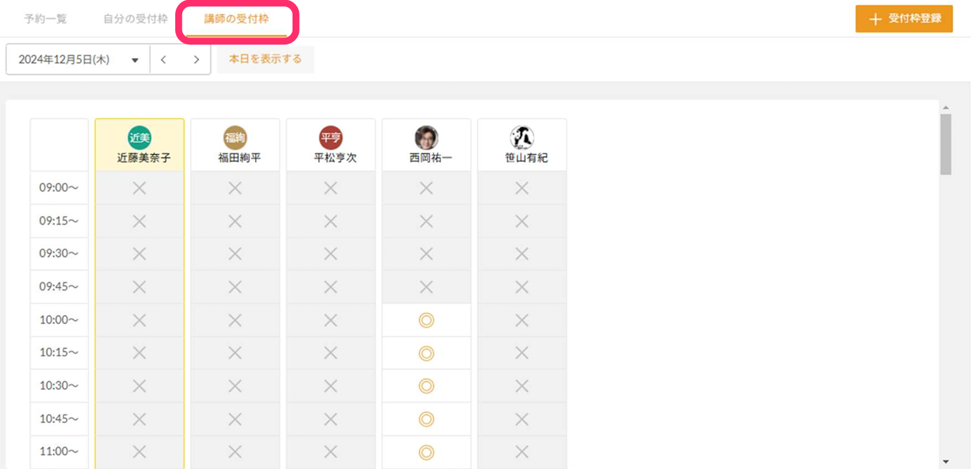Switch to 予約一覧 tab
This screenshot has width=980, height=469.
[x=45, y=19]
